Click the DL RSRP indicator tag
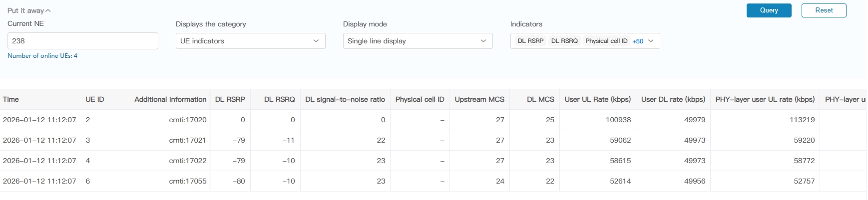 [x=530, y=41]
